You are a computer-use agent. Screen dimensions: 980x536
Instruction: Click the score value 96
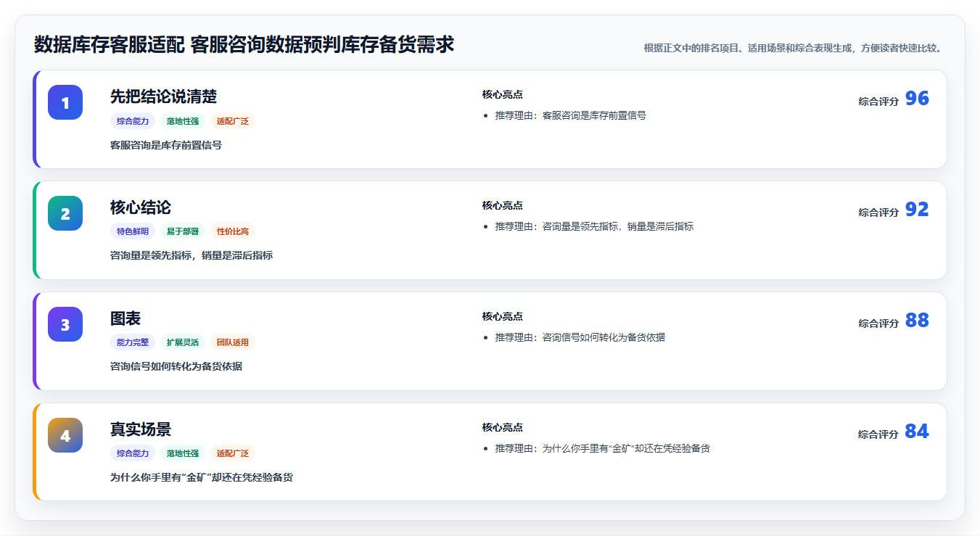[x=917, y=99]
